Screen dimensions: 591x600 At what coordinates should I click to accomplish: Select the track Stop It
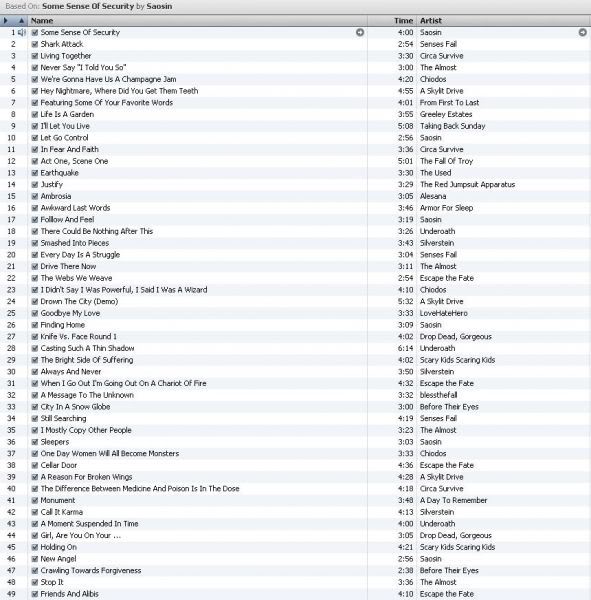pyautogui.click(x=52, y=582)
